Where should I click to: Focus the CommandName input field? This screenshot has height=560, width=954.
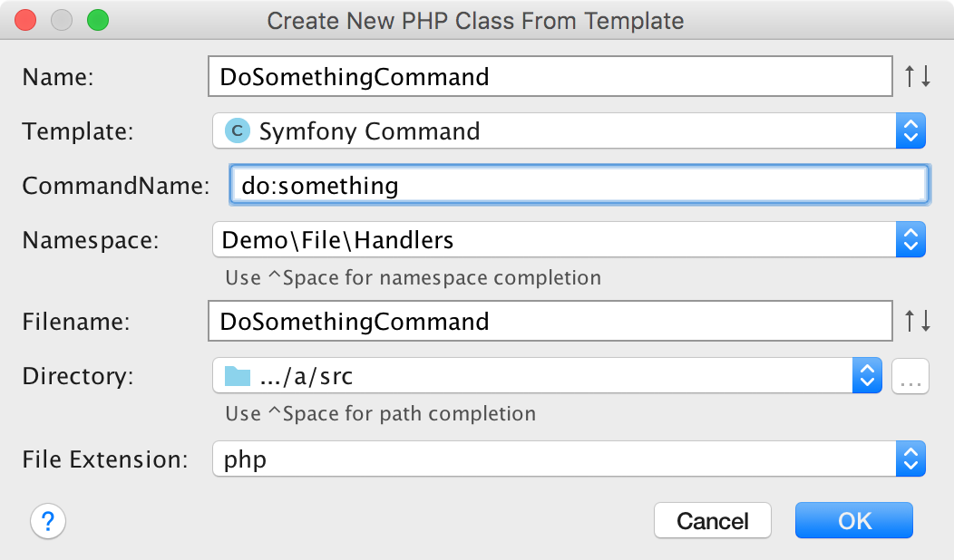[x=579, y=186]
